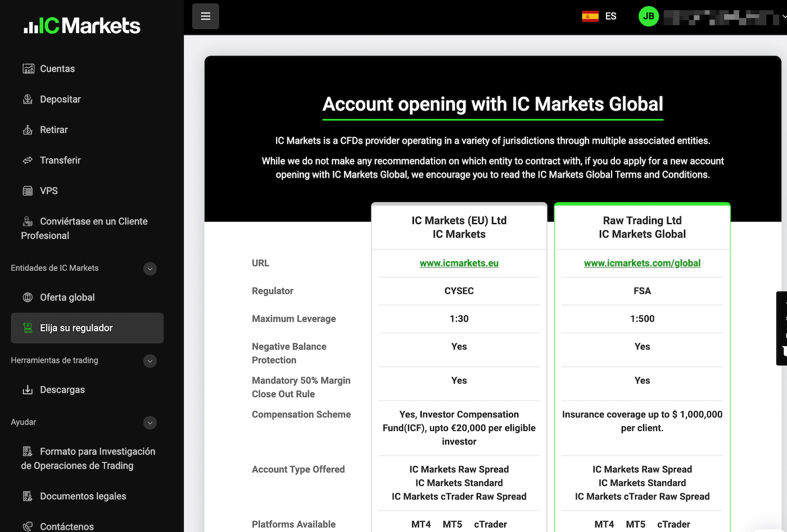The width and height of the screenshot is (787, 532).
Task: Click the Mandatory 50% Margin Close Out Rule label
Action: [301, 388]
